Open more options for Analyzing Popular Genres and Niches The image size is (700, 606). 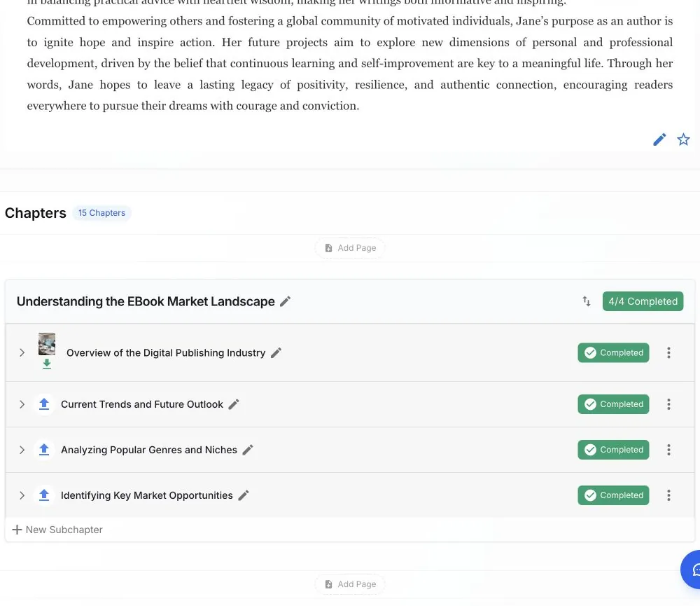point(668,450)
